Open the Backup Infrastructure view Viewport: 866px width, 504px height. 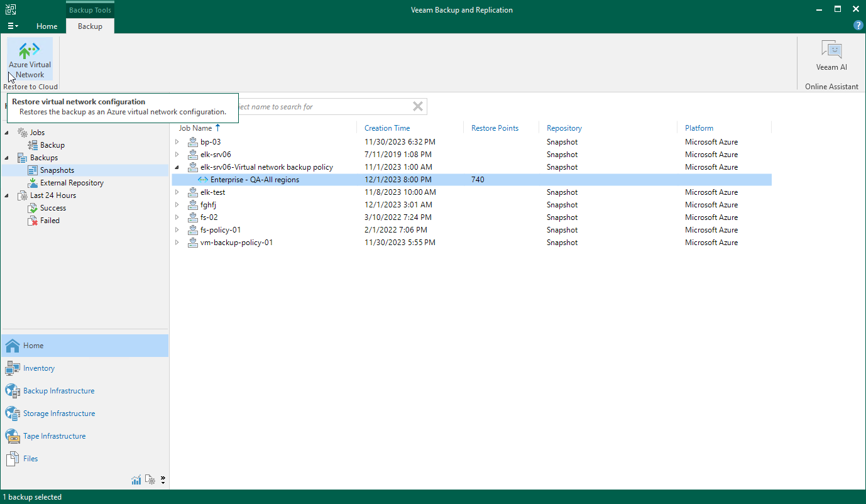pos(84,391)
